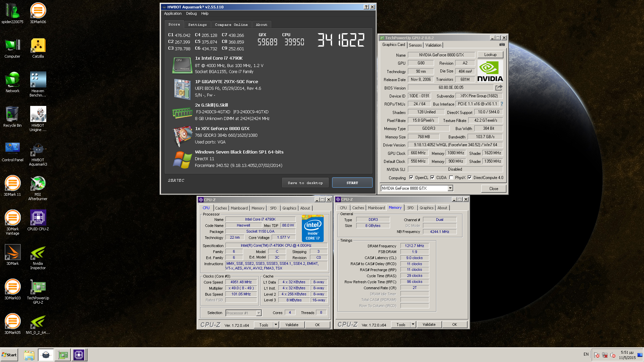Click the Lookup button in GPU-Z

pos(490,55)
